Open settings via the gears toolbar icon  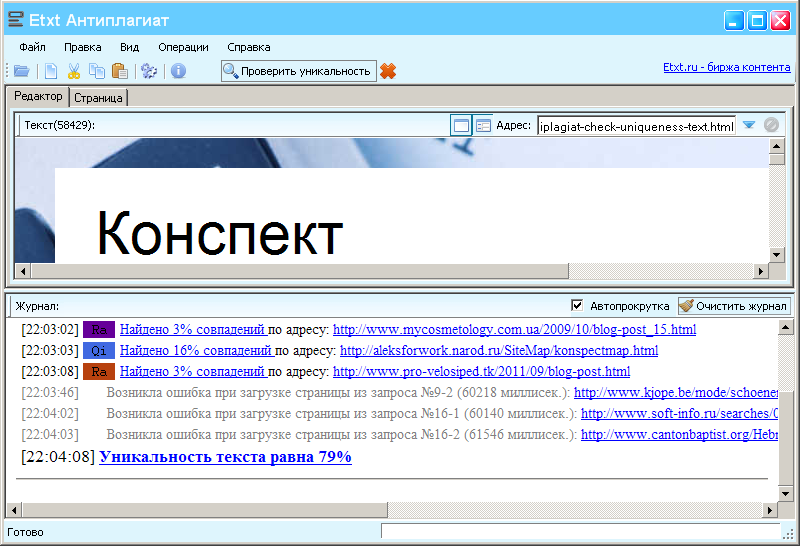149,71
